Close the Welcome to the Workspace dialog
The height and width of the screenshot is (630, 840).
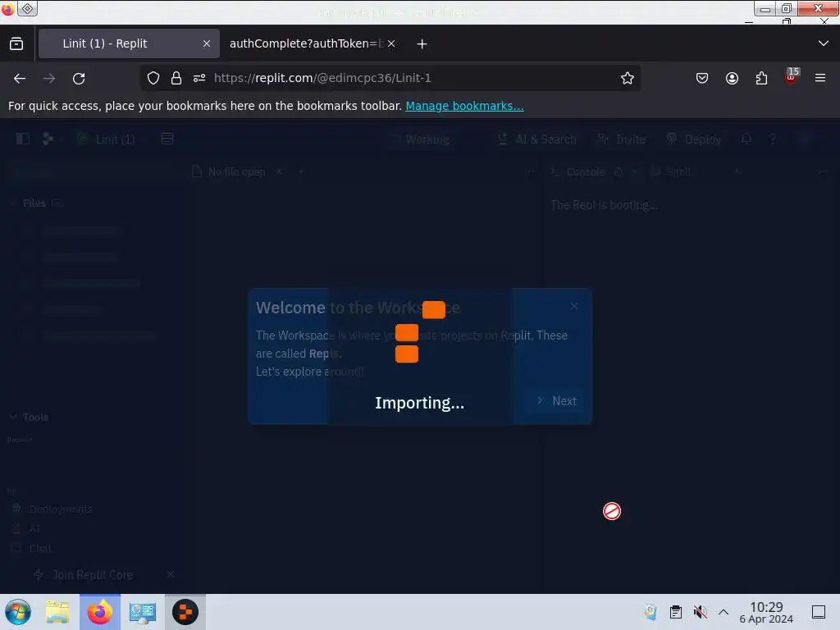tap(574, 306)
